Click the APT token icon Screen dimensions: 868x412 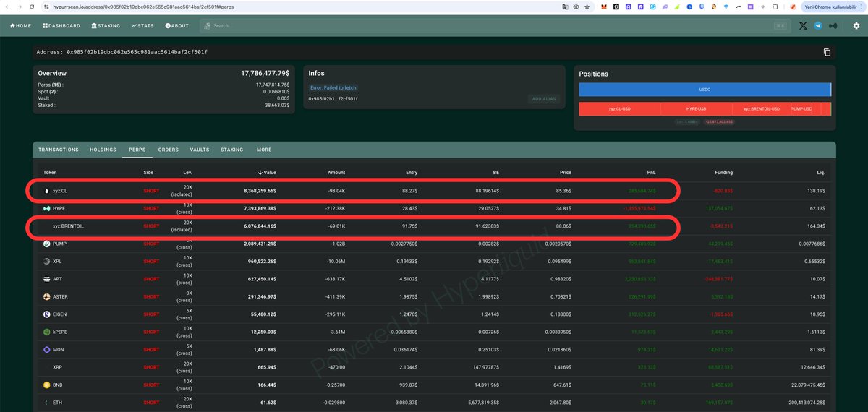(47, 279)
